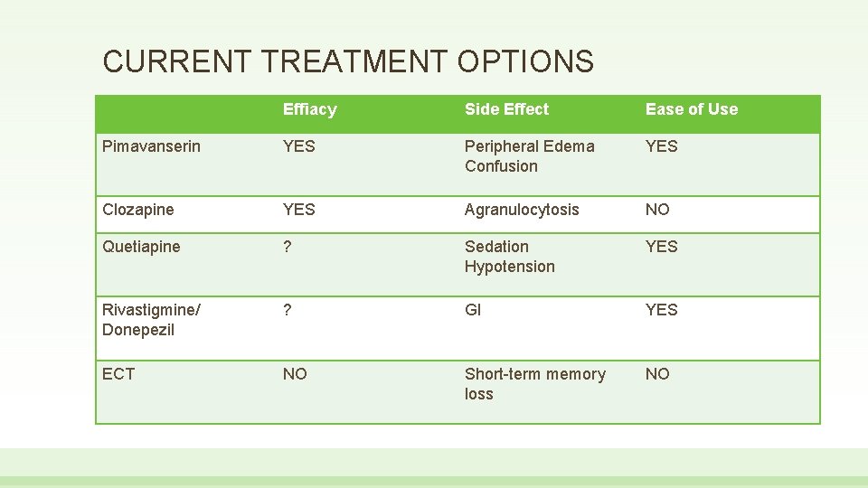868x488 pixels.
Task: Select Clozapine's NO ease of use cell
Action: (x=657, y=210)
